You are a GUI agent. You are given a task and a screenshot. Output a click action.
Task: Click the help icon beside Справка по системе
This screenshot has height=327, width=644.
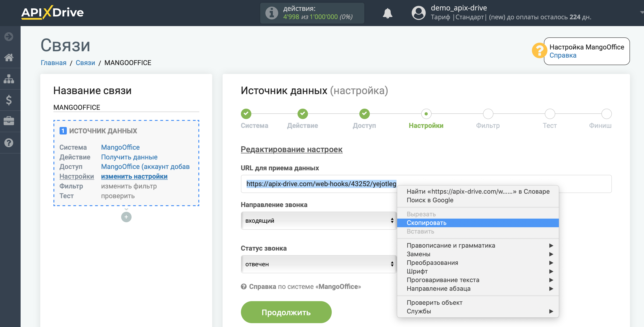243,286
